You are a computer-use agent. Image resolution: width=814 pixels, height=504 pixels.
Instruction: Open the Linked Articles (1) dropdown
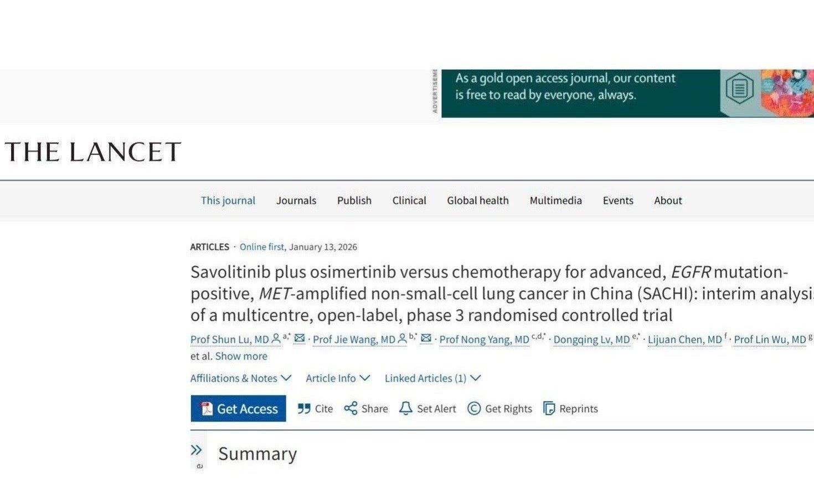[432, 378]
